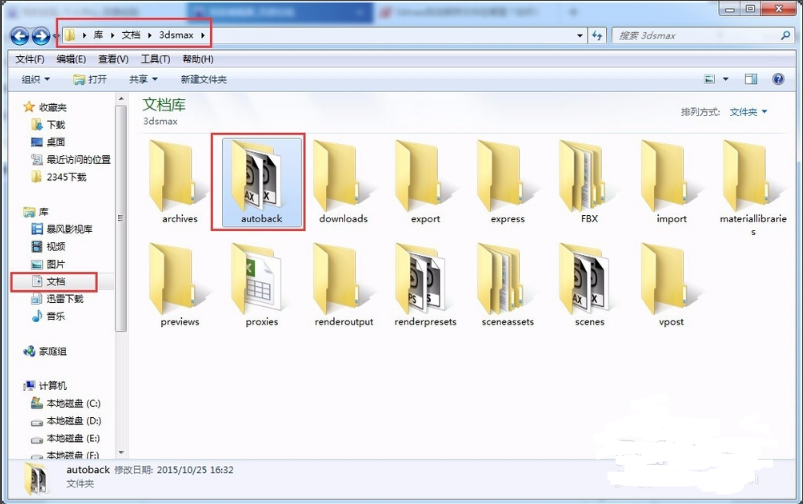This screenshot has width=803, height=504.
Task: Click the 库 breadcrumb segment
Action: coord(98,35)
